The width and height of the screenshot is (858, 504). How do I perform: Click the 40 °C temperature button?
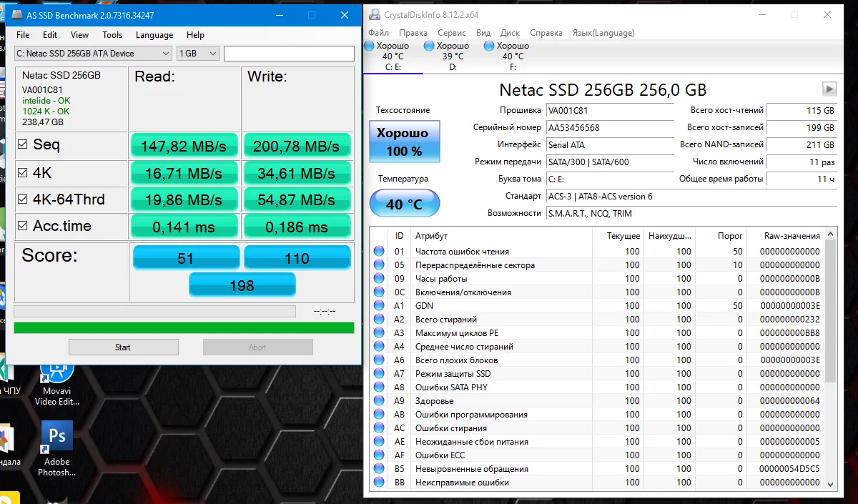click(x=404, y=204)
